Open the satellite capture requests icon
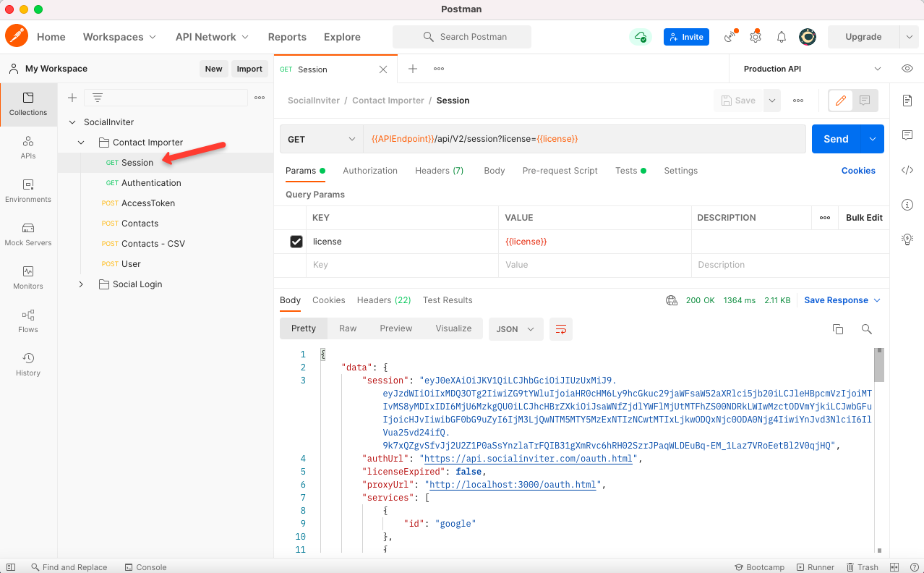Viewport: 924px width, 573px height. 731,36
